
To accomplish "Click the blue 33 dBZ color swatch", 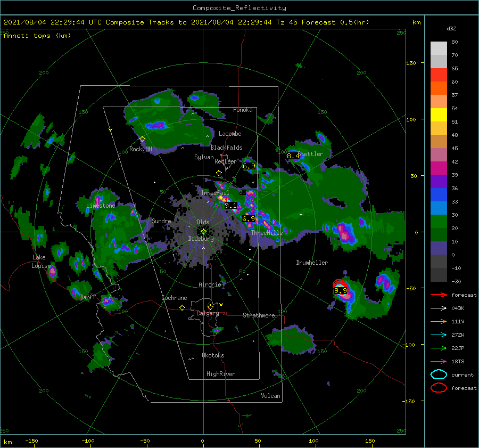I will 439,195.
